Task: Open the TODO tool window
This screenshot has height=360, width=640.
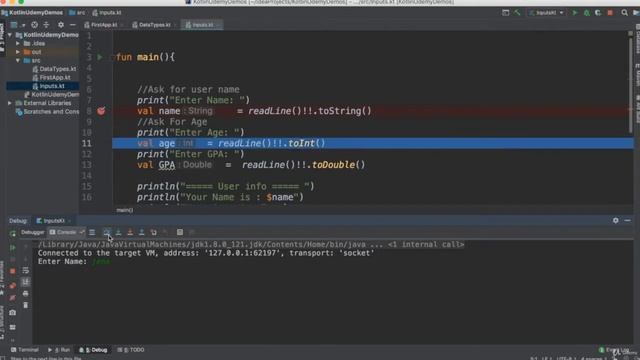Action: pyautogui.click(x=131, y=350)
